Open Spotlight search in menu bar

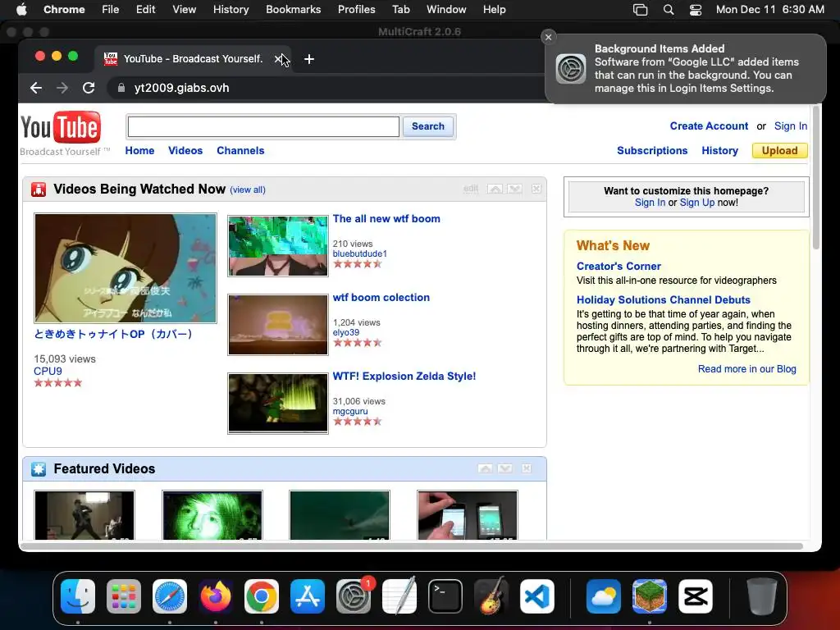point(668,10)
